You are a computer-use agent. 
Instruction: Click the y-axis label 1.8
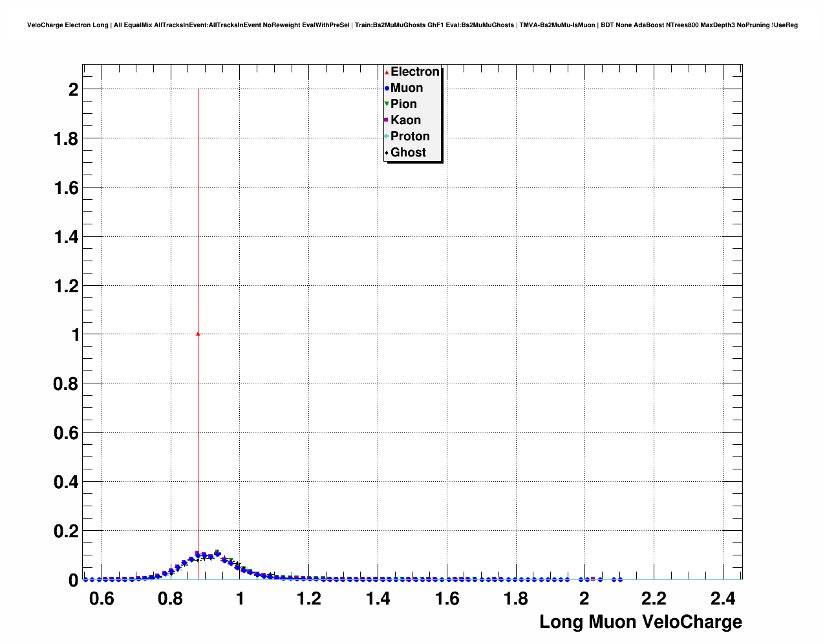[x=66, y=139]
